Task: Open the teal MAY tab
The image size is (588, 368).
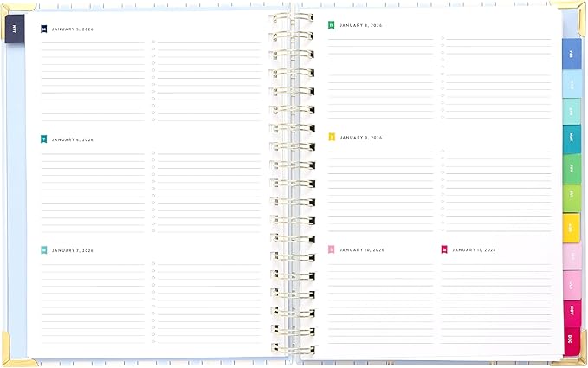Action: [572, 139]
